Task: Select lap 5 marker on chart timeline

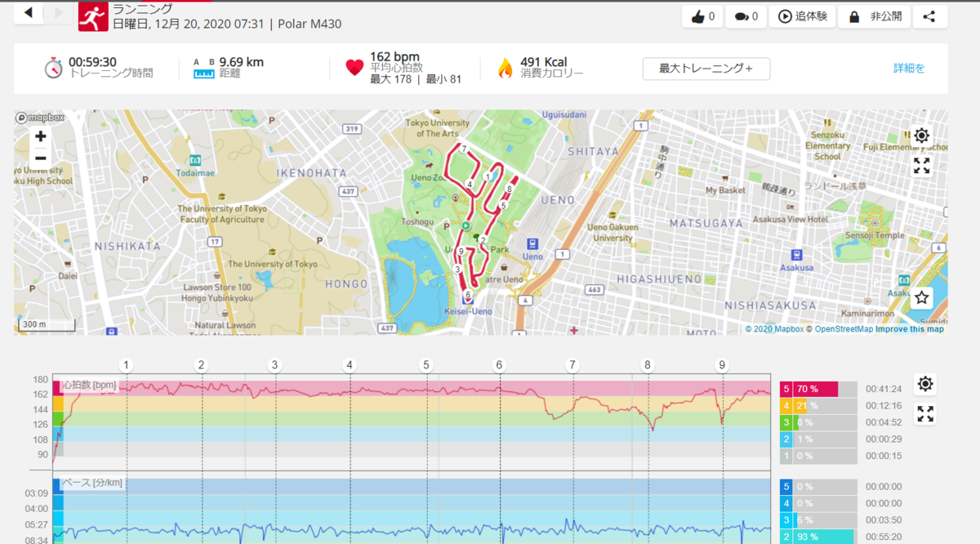Action: click(x=425, y=365)
